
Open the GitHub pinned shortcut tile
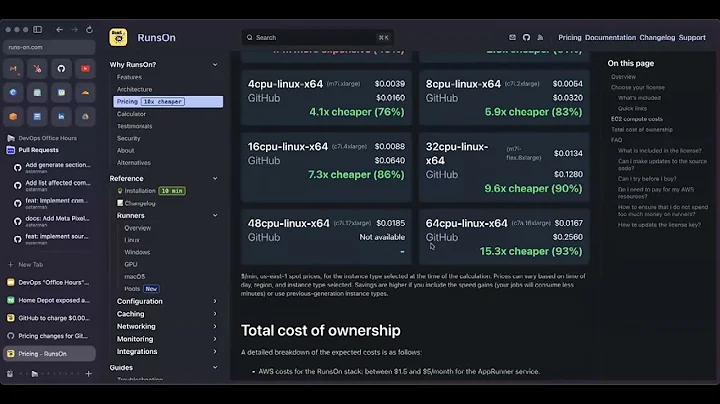click(x=61, y=69)
